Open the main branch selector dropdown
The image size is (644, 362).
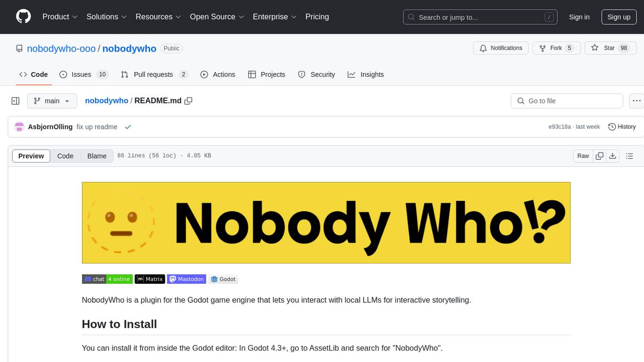[x=52, y=101]
